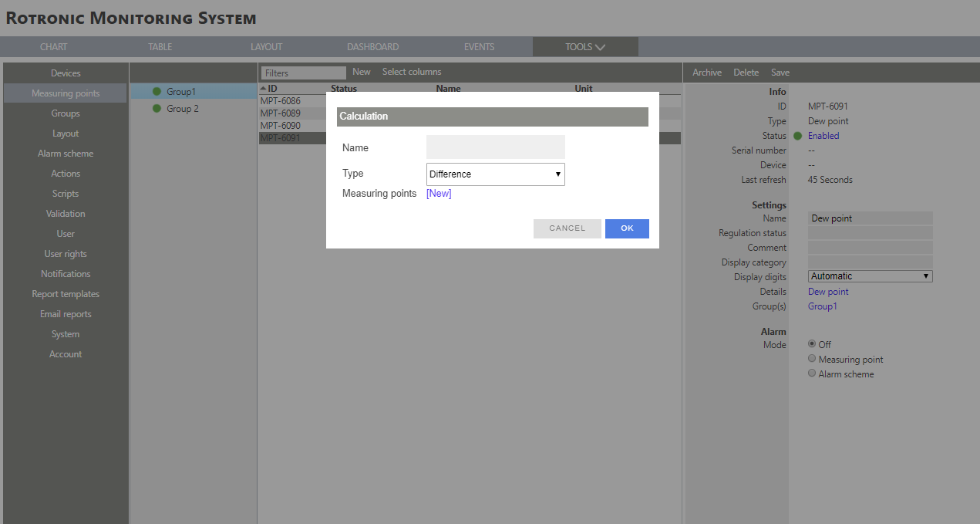Open Actions in the sidebar
Image resolution: width=980 pixels, height=524 pixels.
click(x=66, y=174)
